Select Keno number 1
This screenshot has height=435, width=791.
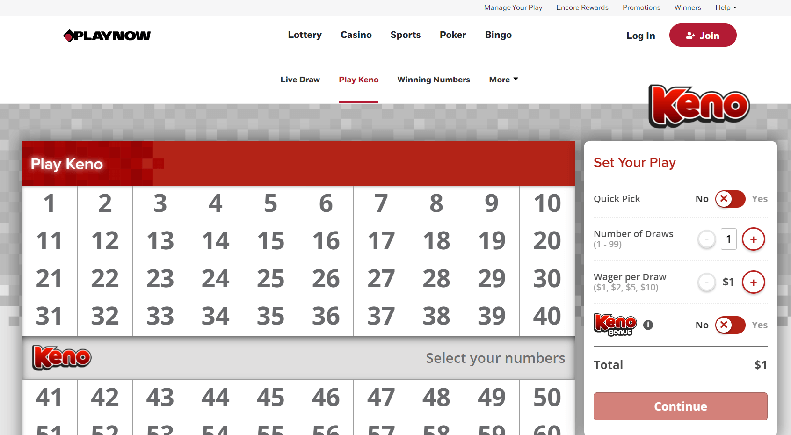(x=49, y=203)
